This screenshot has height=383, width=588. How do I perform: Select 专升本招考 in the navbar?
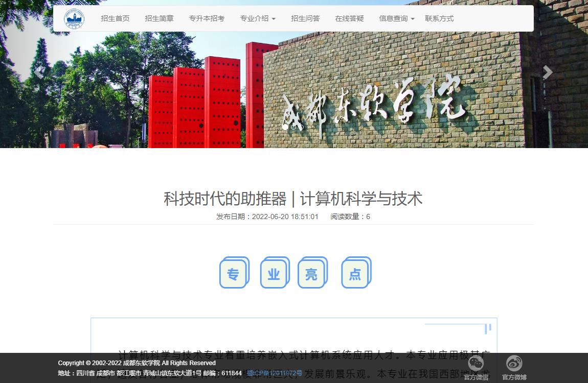point(207,18)
